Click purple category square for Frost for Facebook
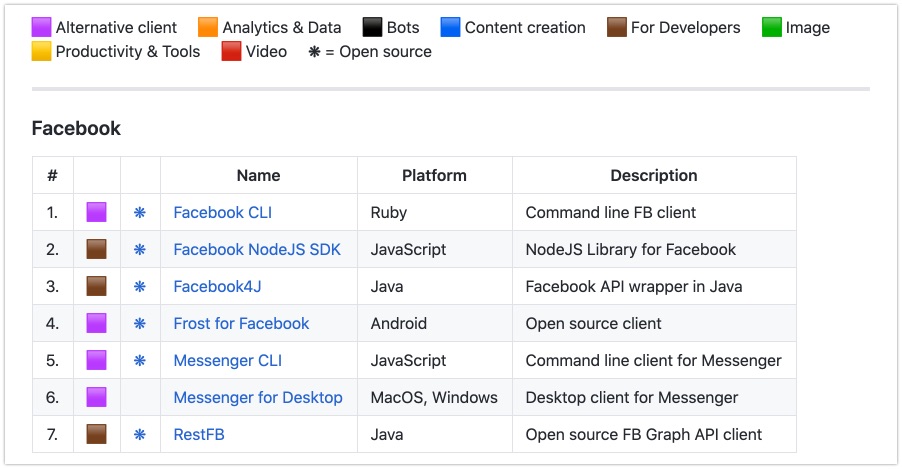Viewport: 902px width, 469px height. click(x=96, y=323)
